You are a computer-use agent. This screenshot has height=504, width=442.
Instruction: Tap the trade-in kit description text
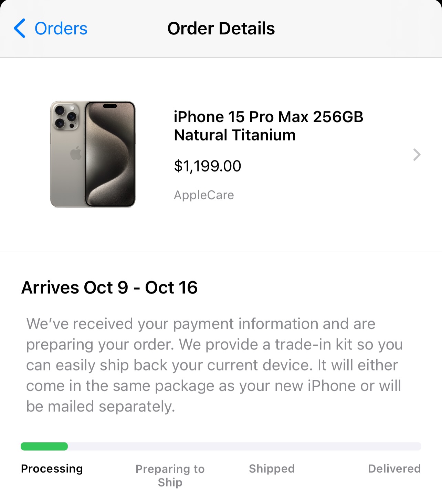[x=214, y=365]
